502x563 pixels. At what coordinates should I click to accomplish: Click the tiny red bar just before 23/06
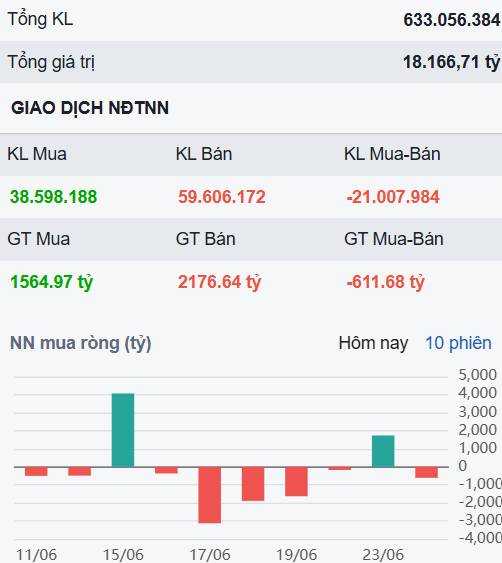(340, 468)
